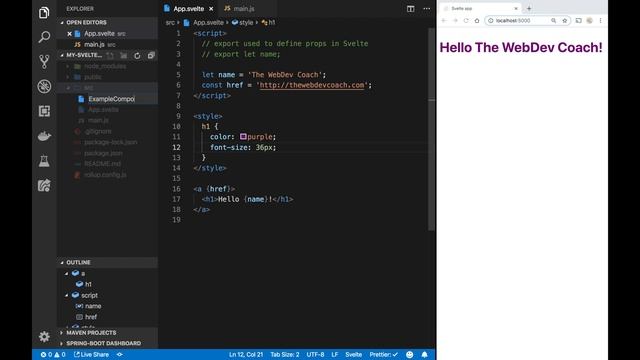The image size is (640, 360).
Task: Click the Hello The WebDev Coach! link
Action: [521, 47]
